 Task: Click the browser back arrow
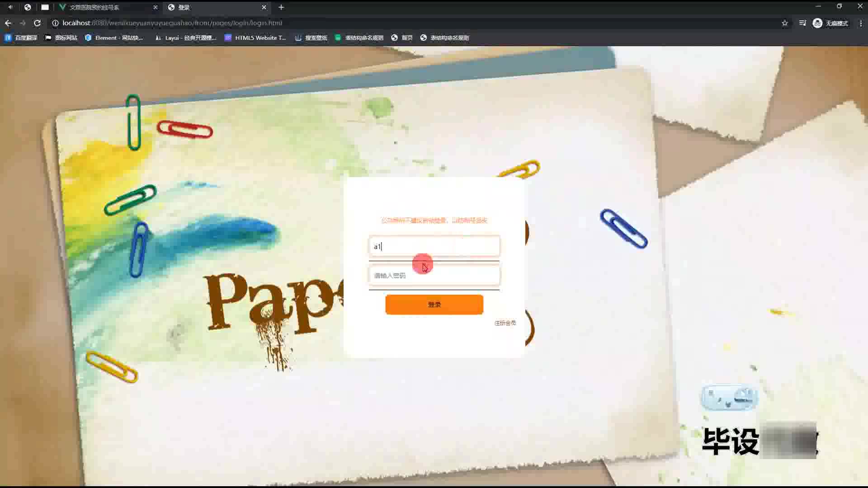(x=8, y=23)
